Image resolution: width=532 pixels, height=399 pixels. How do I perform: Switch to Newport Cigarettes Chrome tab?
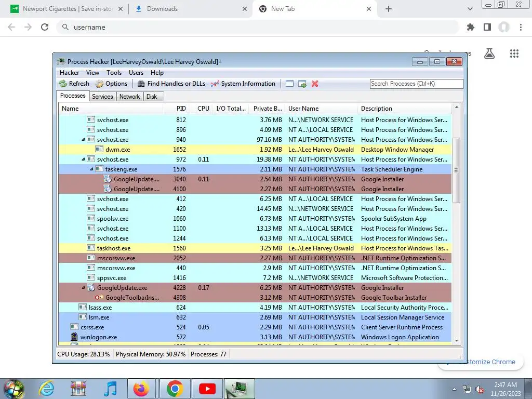(67, 9)
